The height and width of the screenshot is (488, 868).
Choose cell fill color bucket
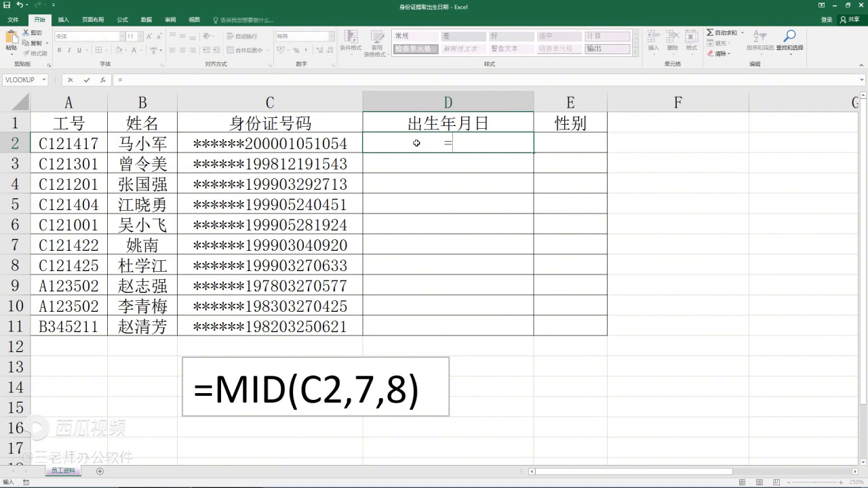(x=117, y=50)
